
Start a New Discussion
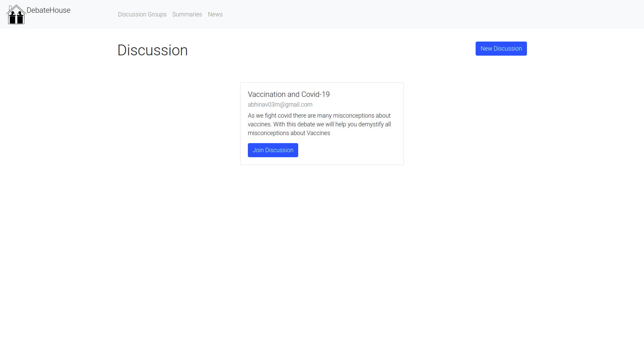tap(501, 49)
